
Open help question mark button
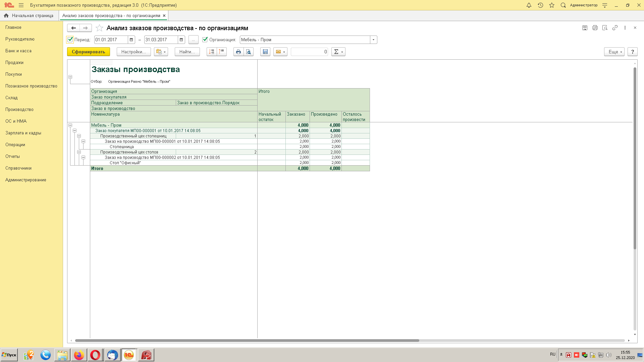(x=632, y=52)
